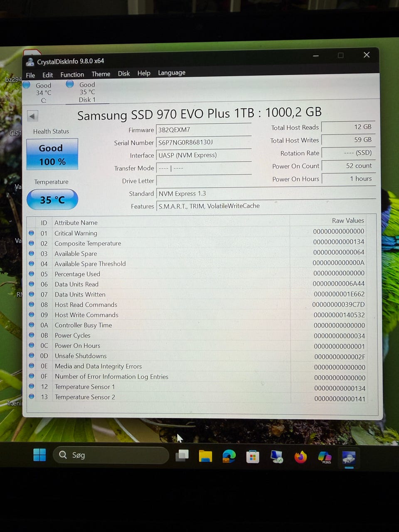Screen dimensions: 399x532
Task: Open File Explorer from the taskbar
Action: pos(205,456)
